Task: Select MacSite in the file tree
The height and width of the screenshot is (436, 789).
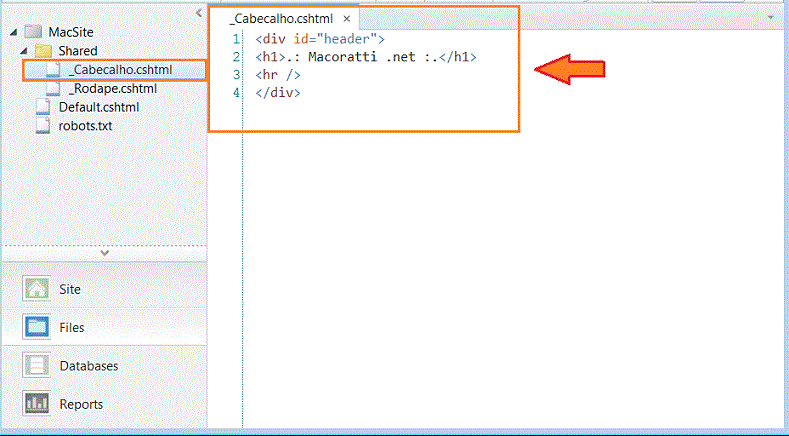Action: click(71, 32)
